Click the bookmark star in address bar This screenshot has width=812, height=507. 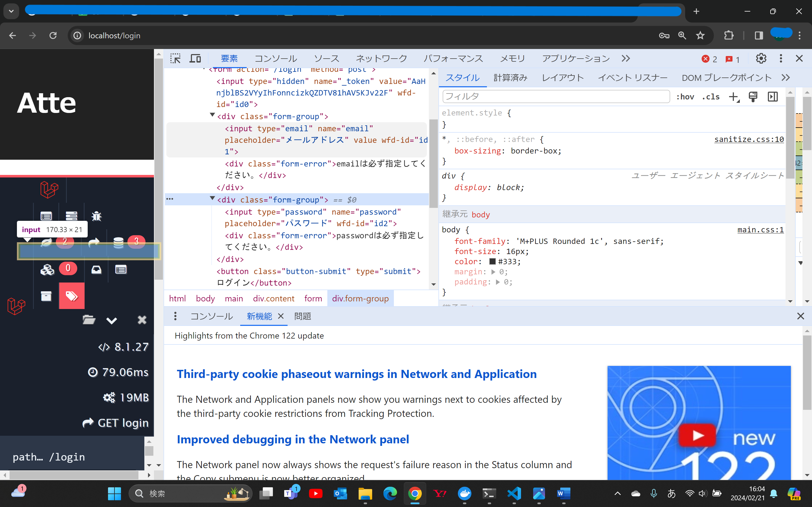pyautogui.click(x=700, y=35)
